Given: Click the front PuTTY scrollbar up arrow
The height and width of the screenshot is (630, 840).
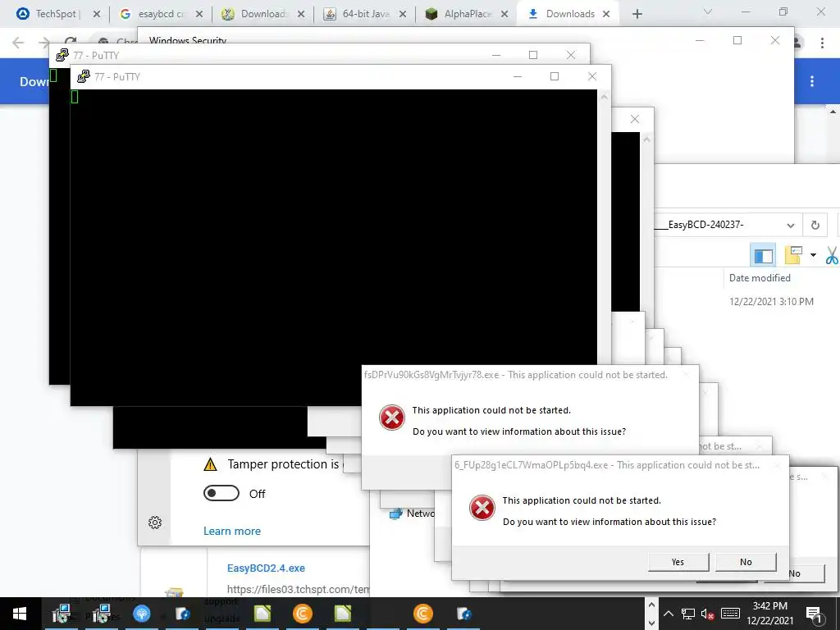Looking at the screenshot, I should (x=605, y=97).
